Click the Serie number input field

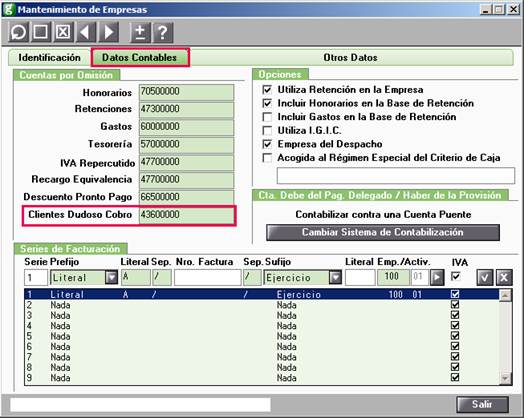click(36, 277)
